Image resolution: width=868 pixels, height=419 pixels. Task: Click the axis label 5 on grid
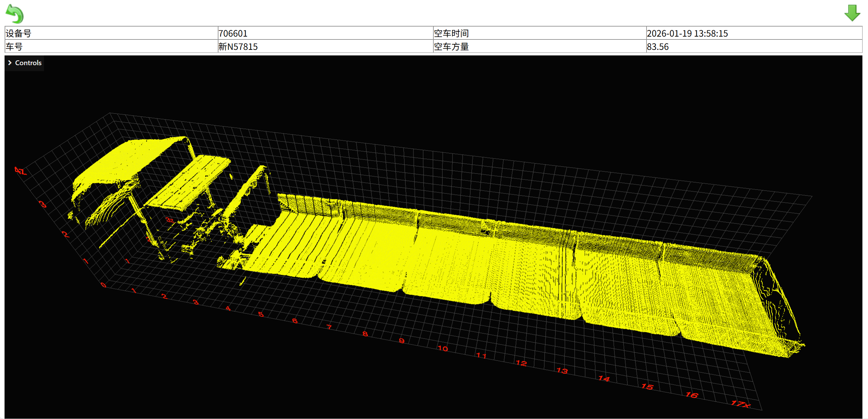coord(261,314)
